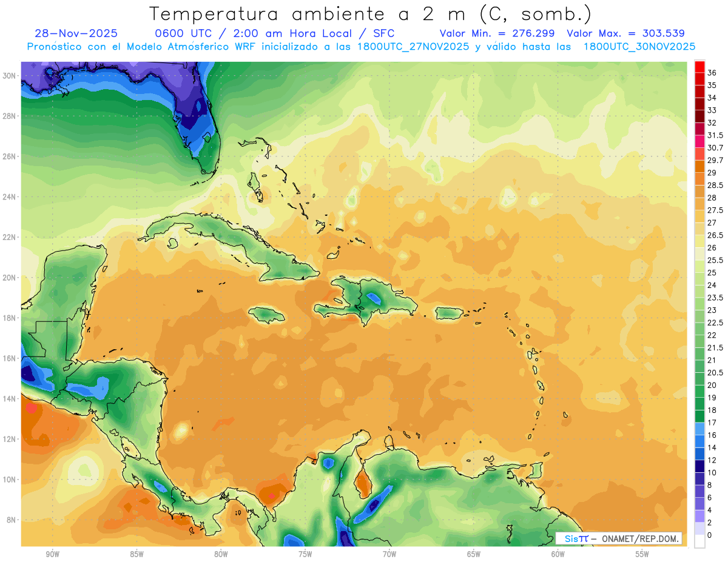The image size is (728, 562).
Task: Click legend label '2'
Action: [710, 523]
